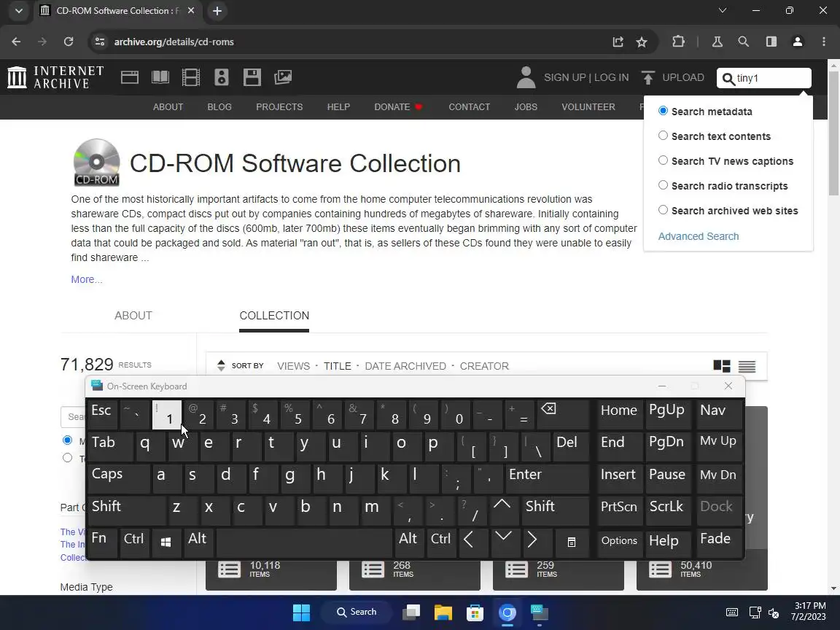Open site information icon in address bar

pyautogui.click(x=100, y=42)
